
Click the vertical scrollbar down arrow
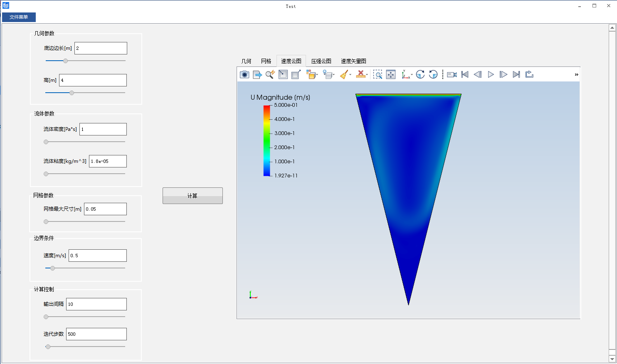pyautogui.click(x=612, y=359)
